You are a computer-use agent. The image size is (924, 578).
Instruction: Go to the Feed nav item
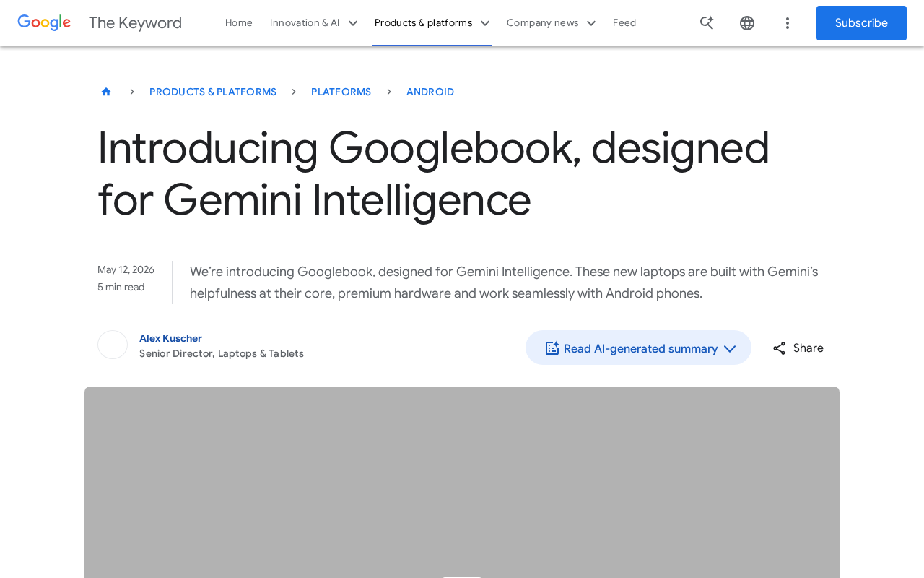[624, 23]
